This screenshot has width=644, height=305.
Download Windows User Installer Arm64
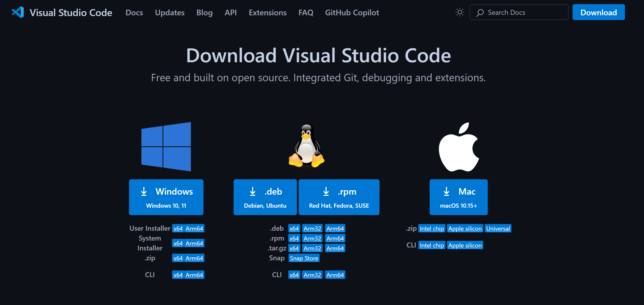coord(194,228)
